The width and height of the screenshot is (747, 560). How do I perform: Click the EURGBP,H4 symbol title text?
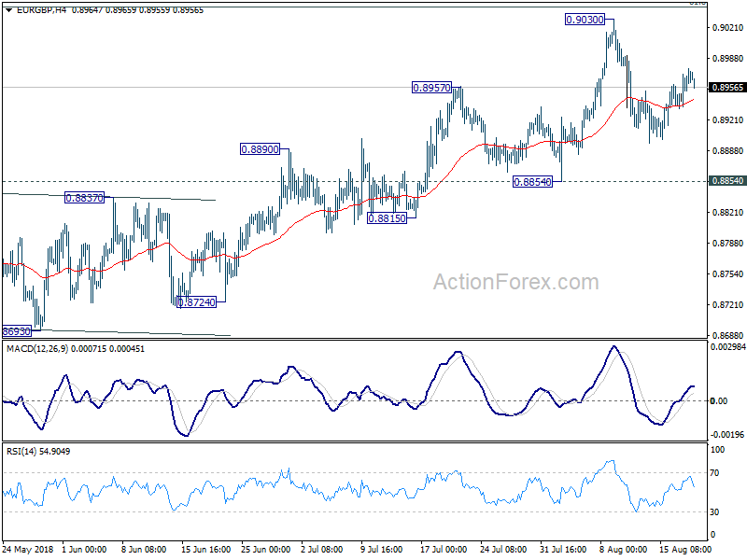[x=41, y=10]
